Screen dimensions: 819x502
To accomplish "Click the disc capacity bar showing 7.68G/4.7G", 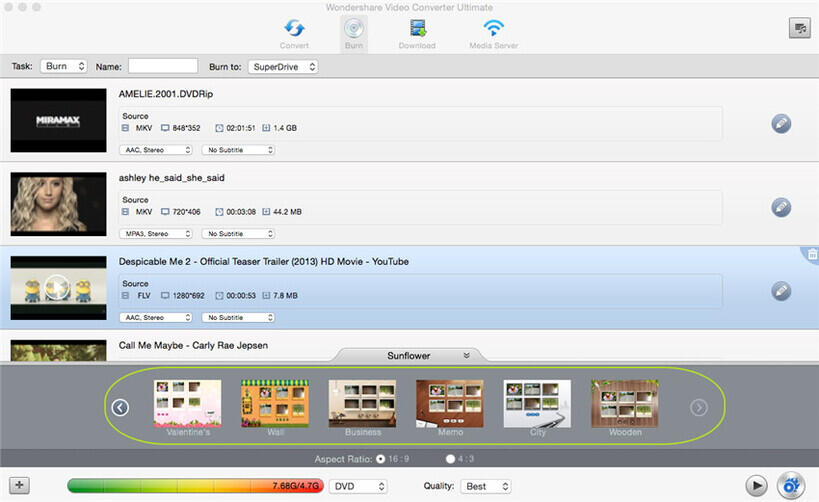I will 195,486.
